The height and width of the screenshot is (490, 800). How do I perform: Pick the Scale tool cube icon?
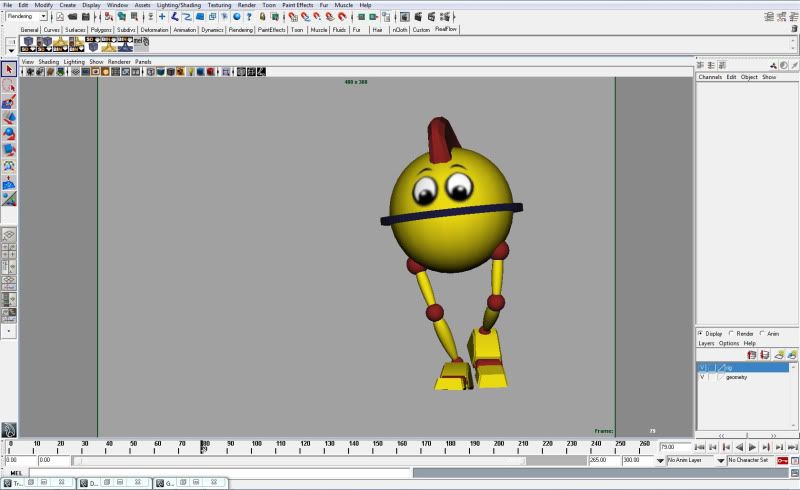pyautogui.click(x=9, y=150)
